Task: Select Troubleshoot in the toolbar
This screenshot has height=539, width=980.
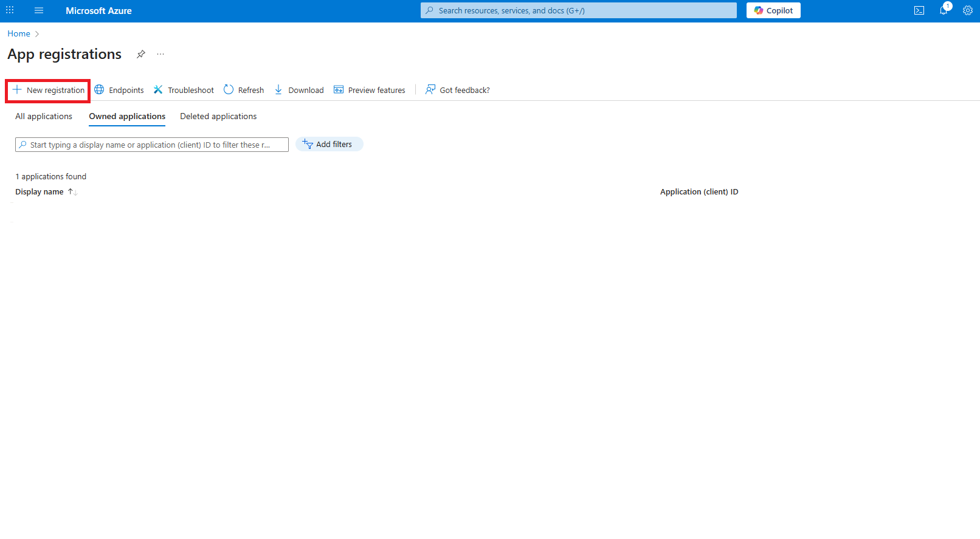Action: point(184,90)
